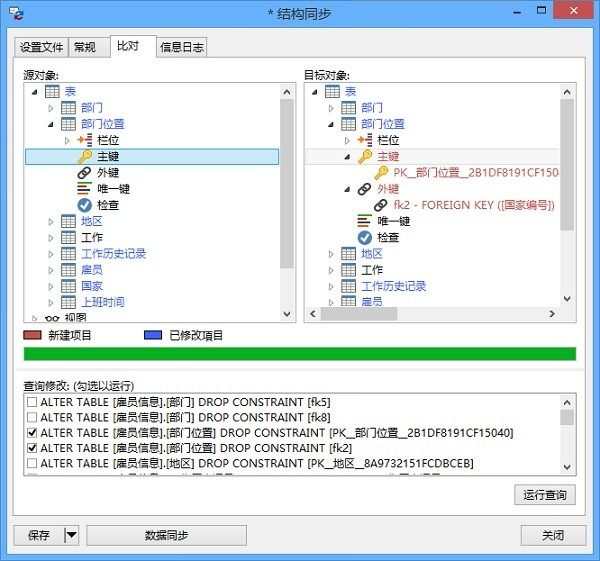Click the fk2 foreign key link icon
The width and height of the screenshot is (600, 561).
click(x=381, y=205)
